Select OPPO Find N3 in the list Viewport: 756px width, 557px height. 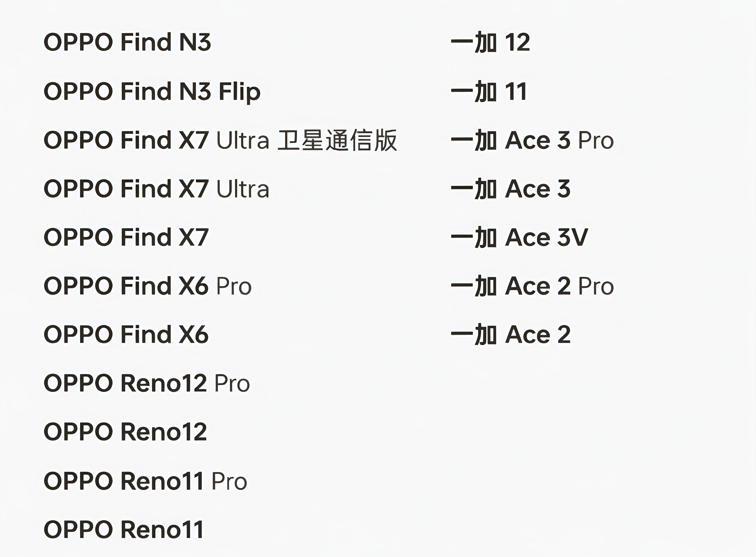click(x=127, y=42)
